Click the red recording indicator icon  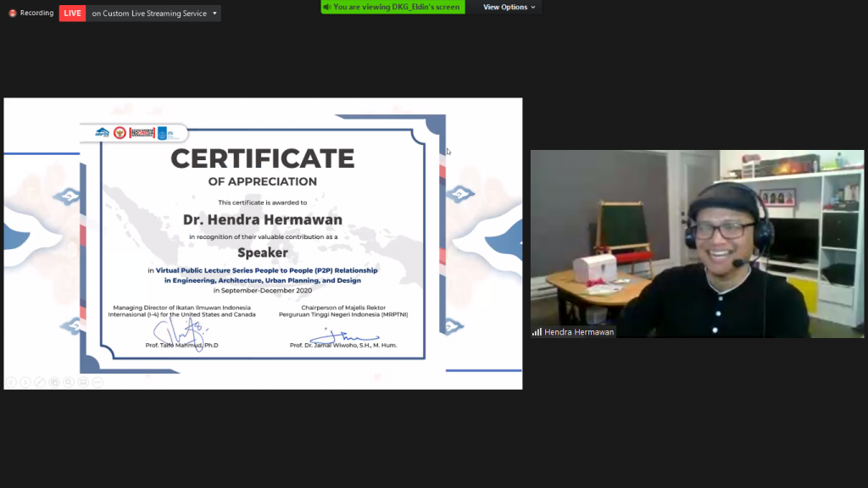coord(12,14)
